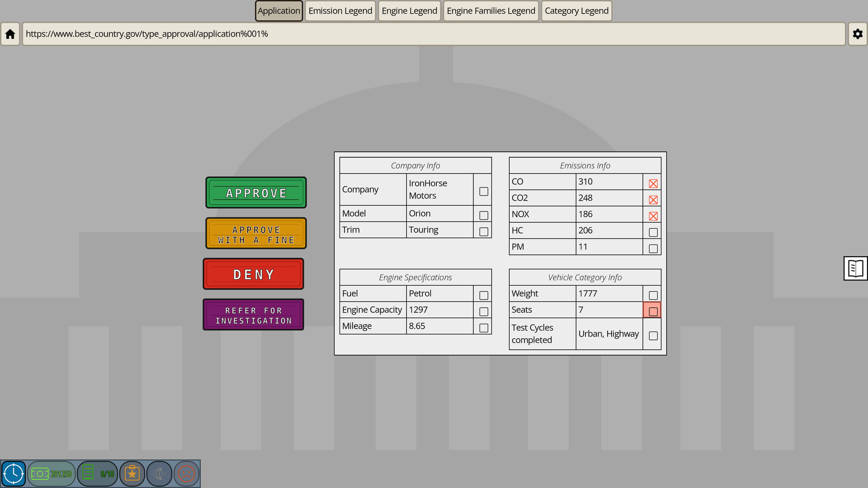
Task: Click the money balance indicator
Action: coord(52,474)
